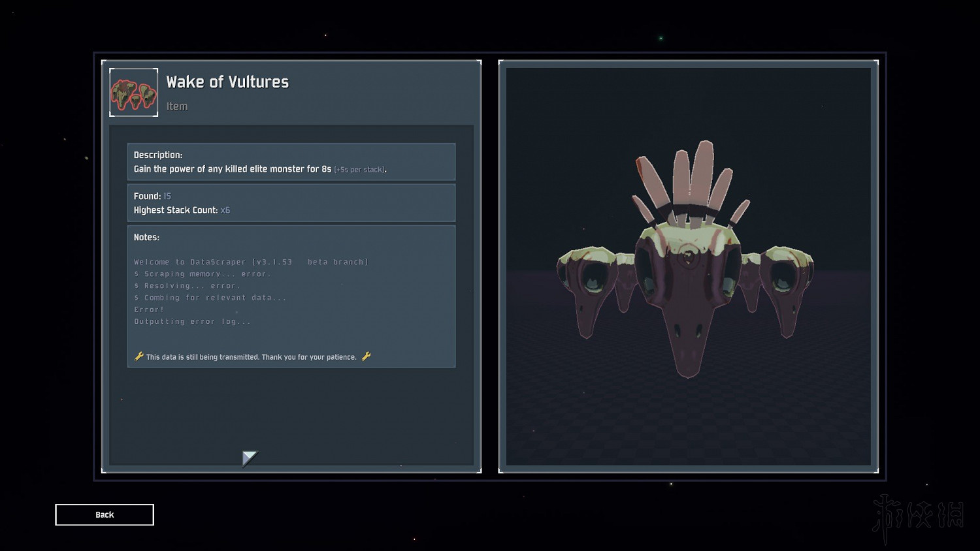
Task: Click the Outputting error log line
Action: (192, 321)
